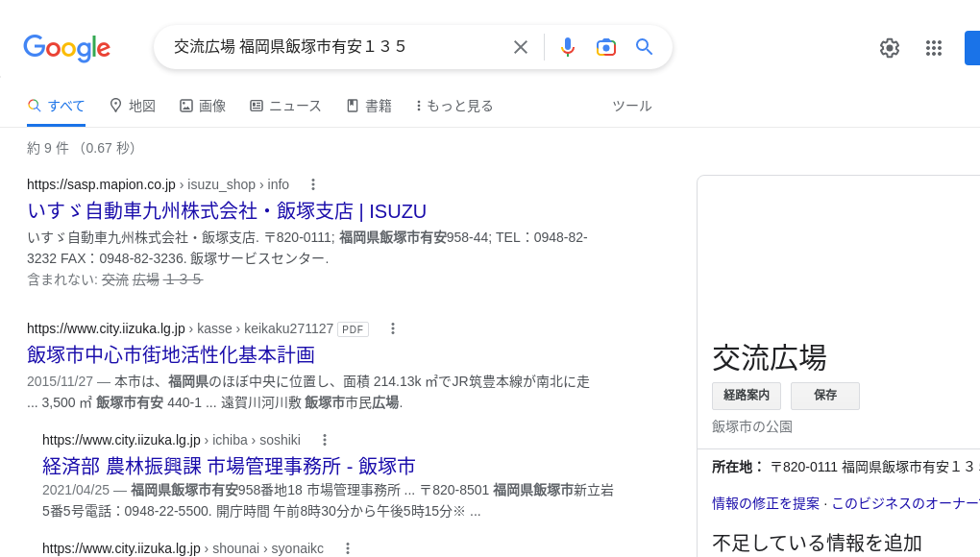980x557 pixels.
Task: Search by image using Google Lens camera
Action: 606,47
